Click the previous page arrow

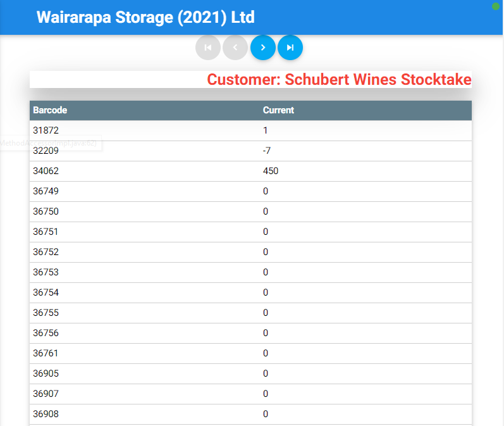click(235, 47)
